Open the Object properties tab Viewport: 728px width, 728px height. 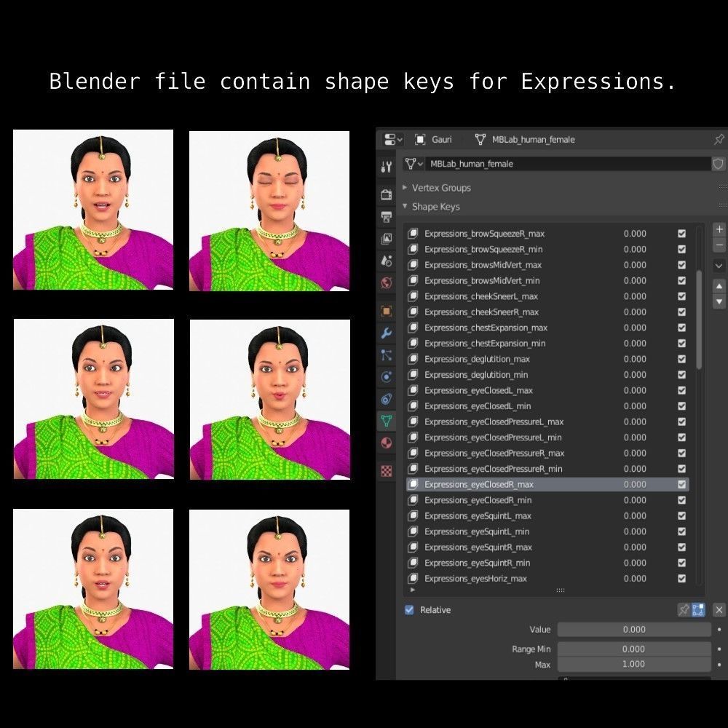click(x=387, y=311)
